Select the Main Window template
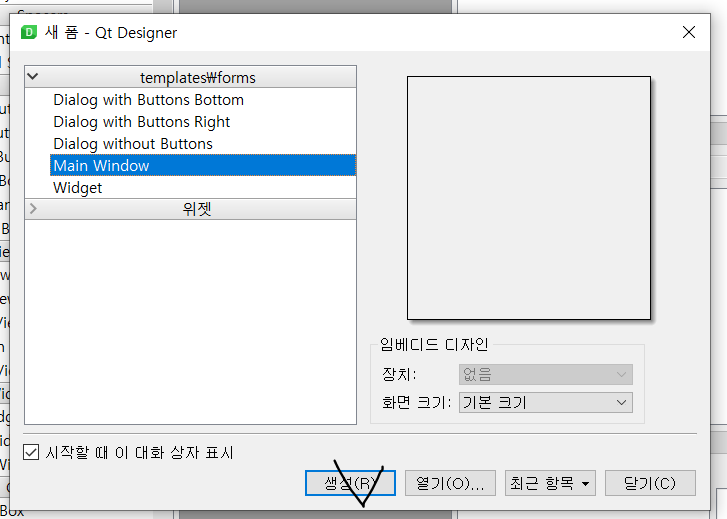 [x=203, y=166]
